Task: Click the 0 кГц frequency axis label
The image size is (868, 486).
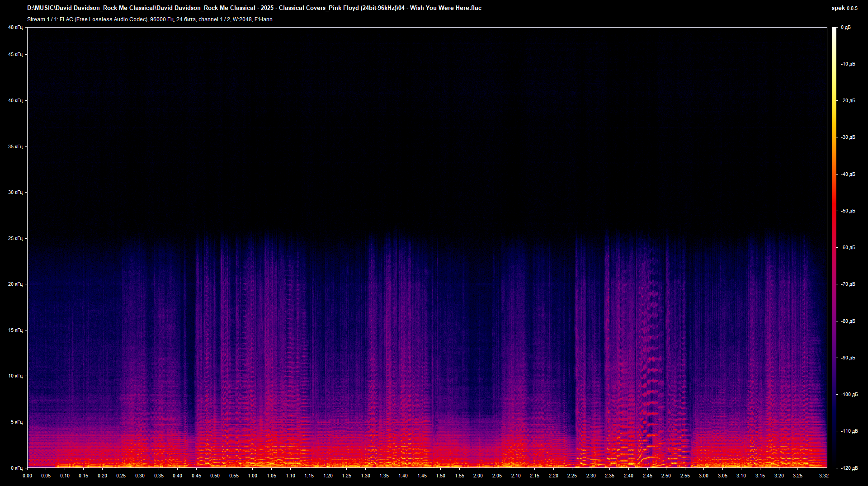Action: click(17, 468)
